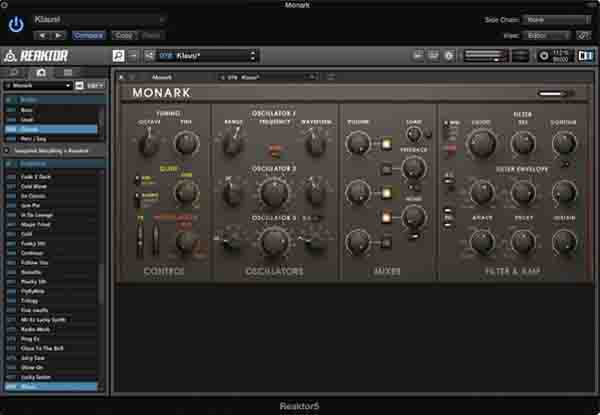Open the Edit dropdown in sidebar
Screen dimensions: 600x415
(x=95, y=86)
